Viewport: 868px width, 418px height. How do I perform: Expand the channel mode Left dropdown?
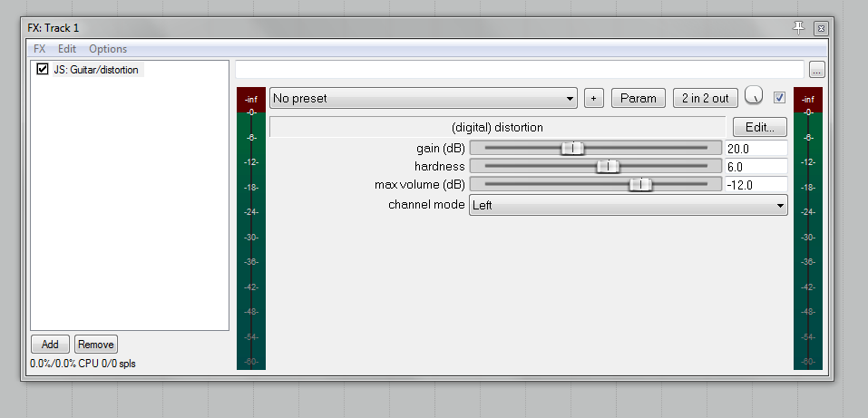click(x=629, y=205)
